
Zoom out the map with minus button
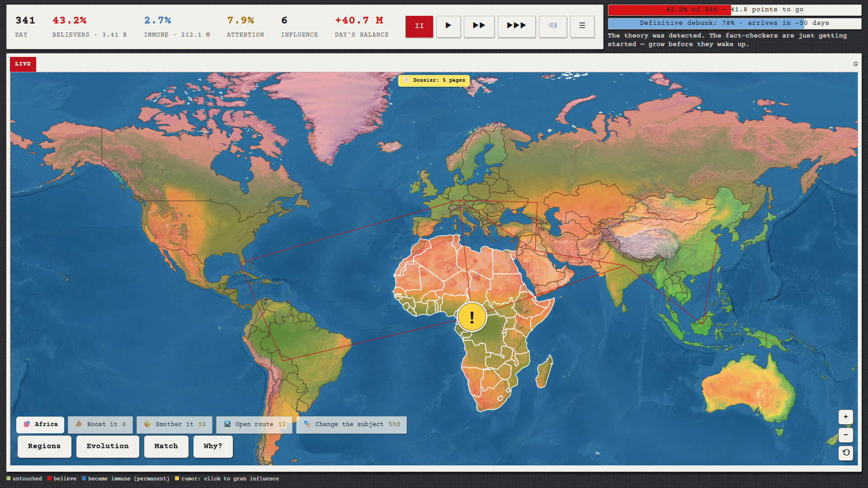click(846, 435)
